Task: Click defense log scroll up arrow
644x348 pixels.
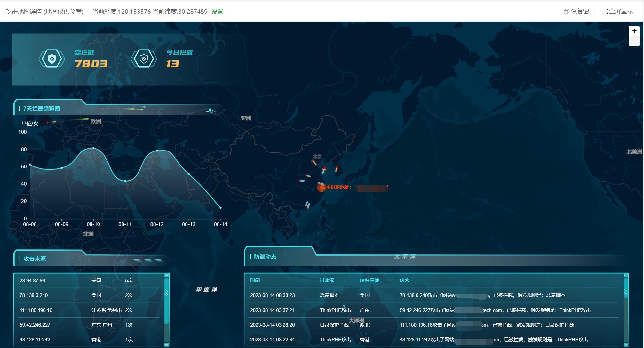Action: (x=626, y=275)
